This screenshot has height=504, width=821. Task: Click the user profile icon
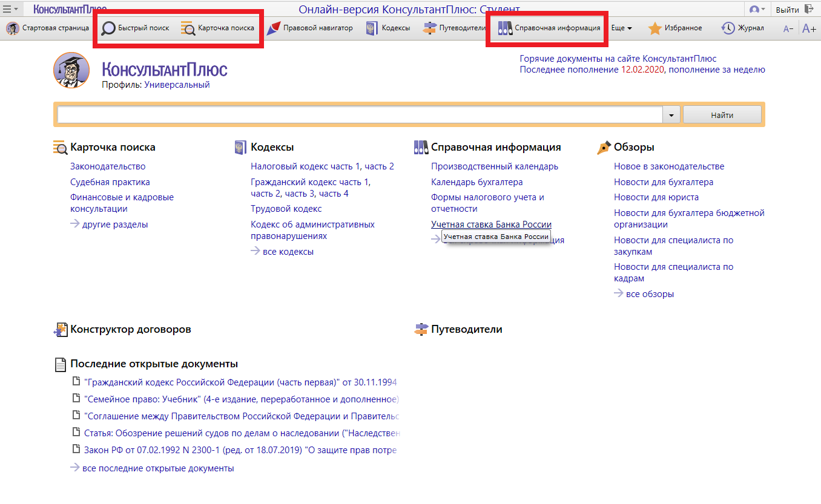754,9
